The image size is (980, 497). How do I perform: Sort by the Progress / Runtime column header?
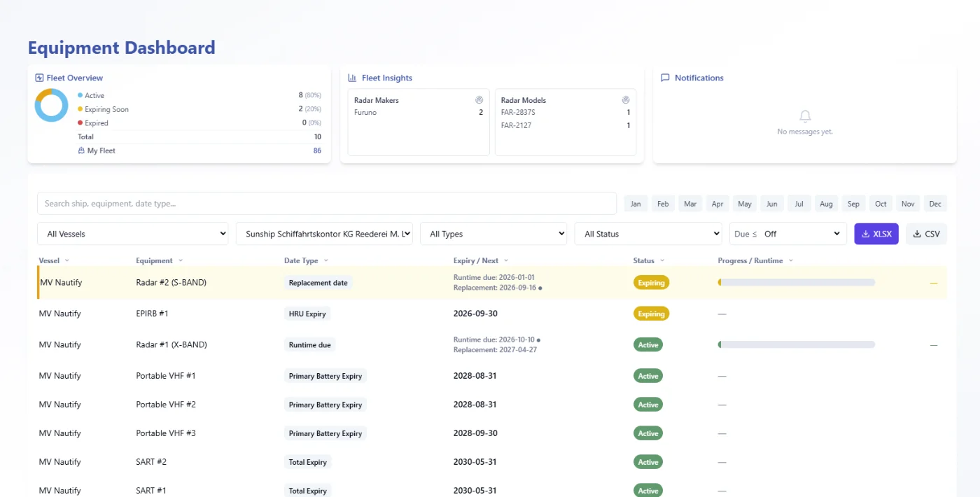pyautogui.click(x=755, y=260)
